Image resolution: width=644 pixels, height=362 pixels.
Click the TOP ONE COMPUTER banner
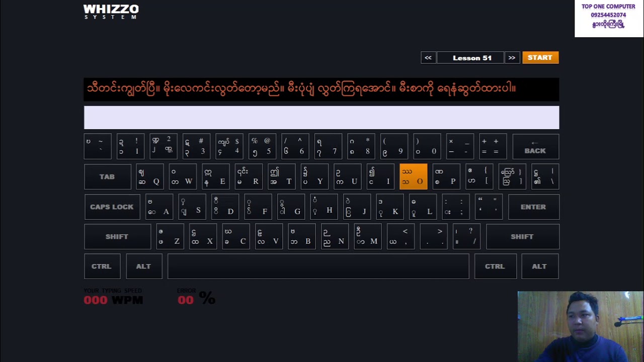coord(609,19)
